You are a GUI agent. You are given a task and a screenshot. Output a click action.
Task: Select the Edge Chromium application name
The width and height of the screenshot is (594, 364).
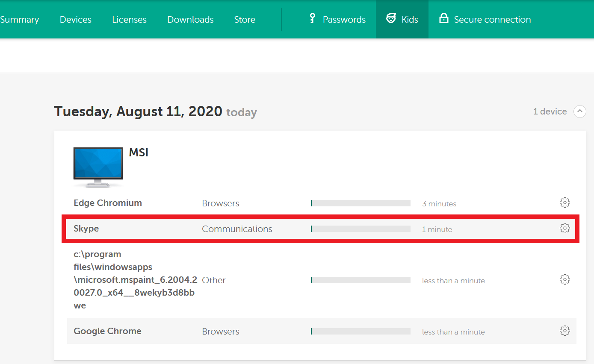pos(108,203)
